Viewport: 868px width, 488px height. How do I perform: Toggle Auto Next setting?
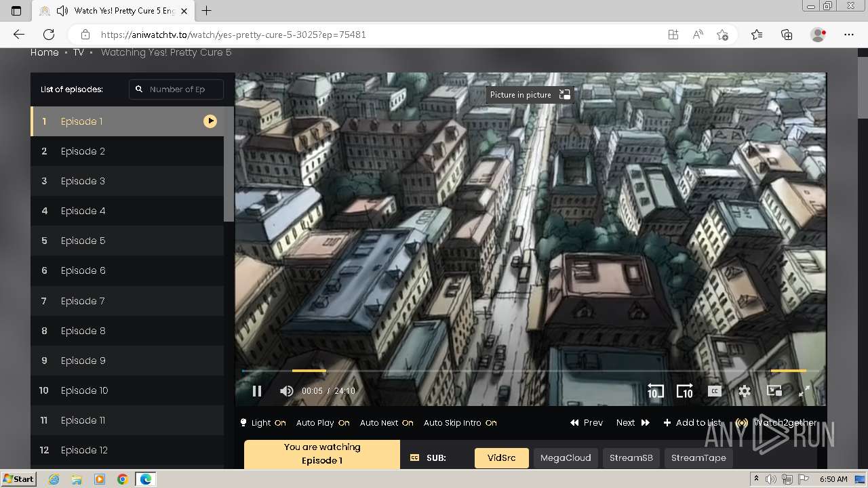tap(387, 423)
